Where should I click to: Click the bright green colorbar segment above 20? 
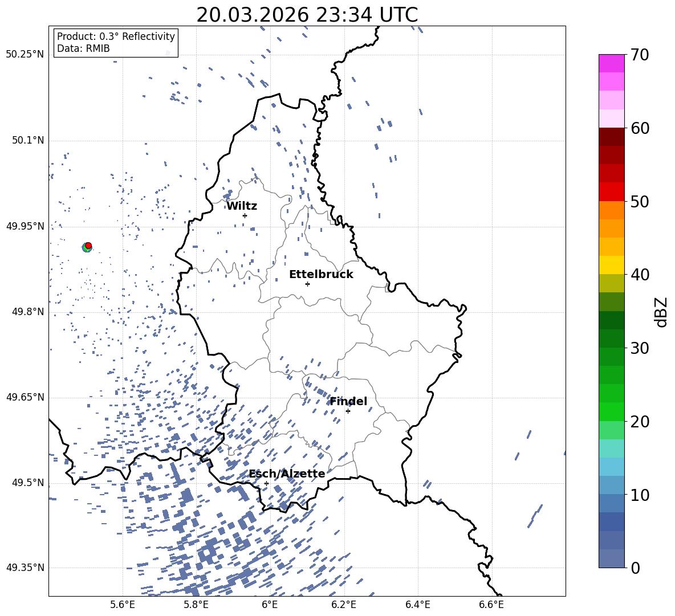611,411
